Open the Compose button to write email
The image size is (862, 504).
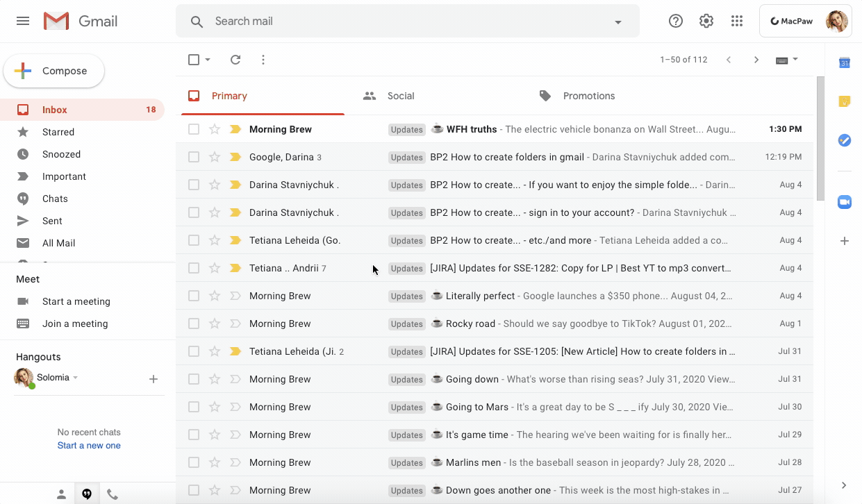[53, 70]
